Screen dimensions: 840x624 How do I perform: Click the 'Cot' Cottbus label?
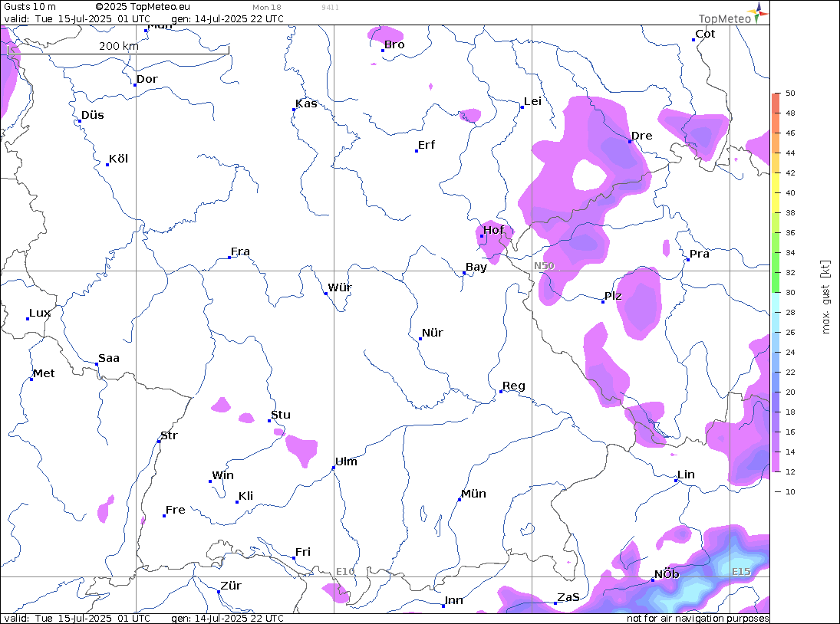[x=705, y=34]
